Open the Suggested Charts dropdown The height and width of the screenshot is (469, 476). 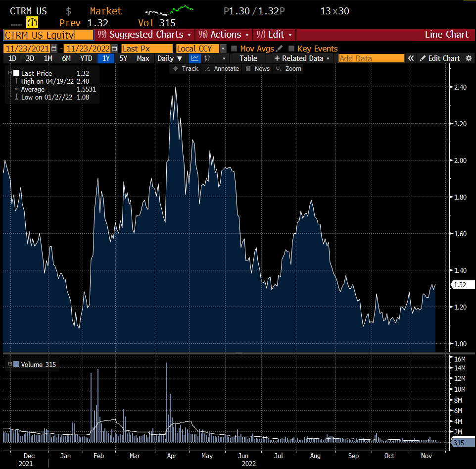tap(144, 35)
